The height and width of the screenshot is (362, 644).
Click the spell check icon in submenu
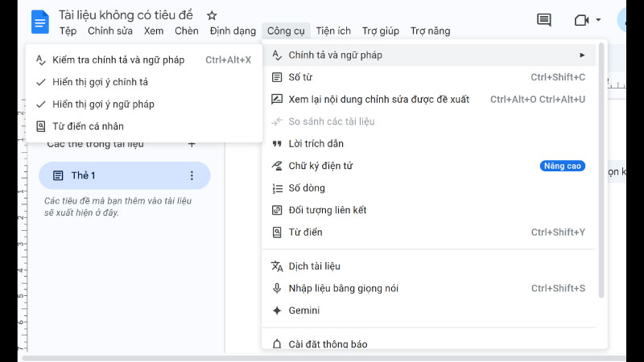tap(40, 60)
